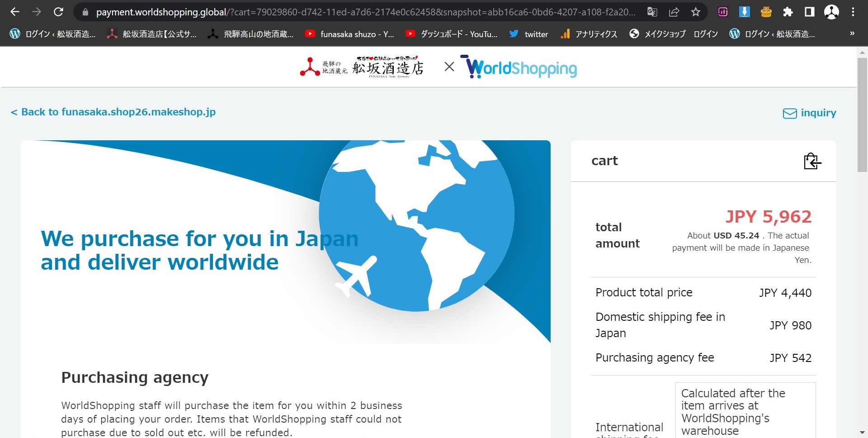Click the scrollbar up arrow

(x=862, y=52)
